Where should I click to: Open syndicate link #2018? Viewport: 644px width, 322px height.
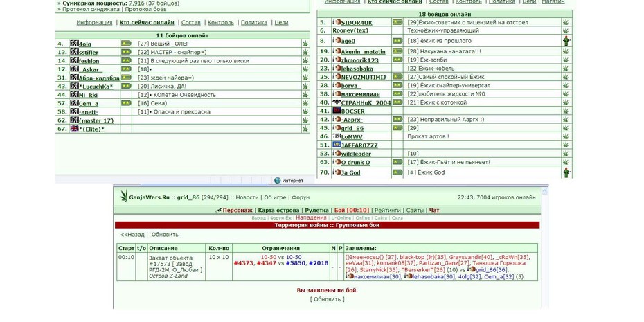[x=319, y=263]
